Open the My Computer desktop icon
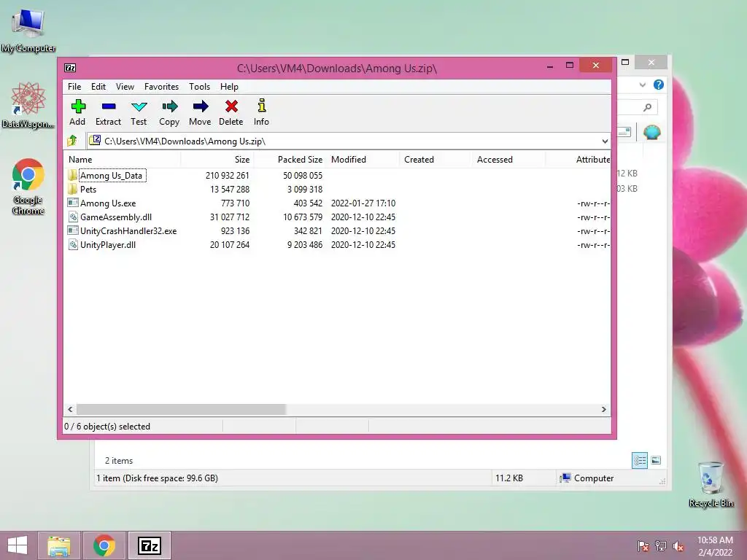The width and height of the screenshot is (747, 560). [x=28, y=29]
